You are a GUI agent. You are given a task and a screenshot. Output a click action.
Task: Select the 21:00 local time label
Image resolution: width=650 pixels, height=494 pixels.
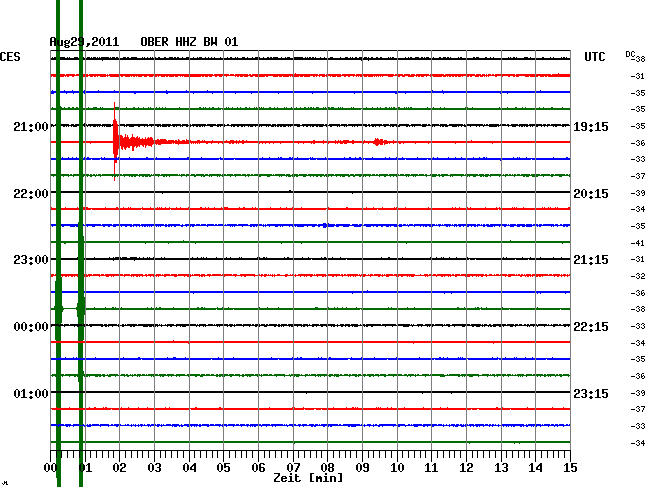[31, 126]
